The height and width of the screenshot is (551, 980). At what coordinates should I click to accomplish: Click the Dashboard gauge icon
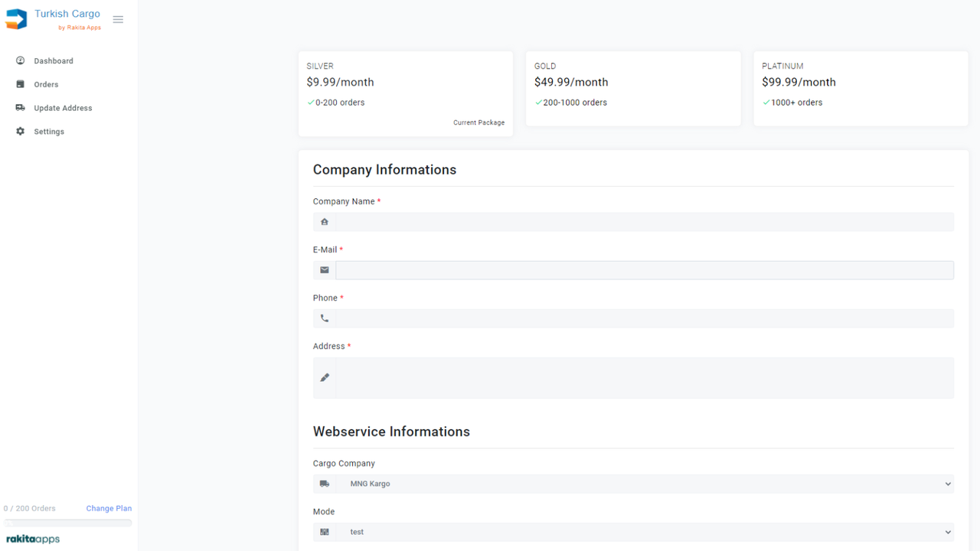pyautogui.click(x=21, y=60)
